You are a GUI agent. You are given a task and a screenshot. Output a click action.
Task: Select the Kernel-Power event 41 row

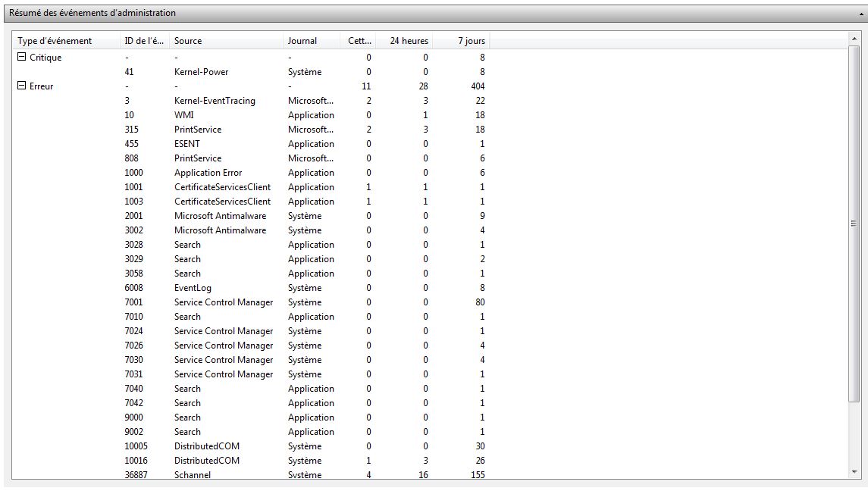point(201,72)
